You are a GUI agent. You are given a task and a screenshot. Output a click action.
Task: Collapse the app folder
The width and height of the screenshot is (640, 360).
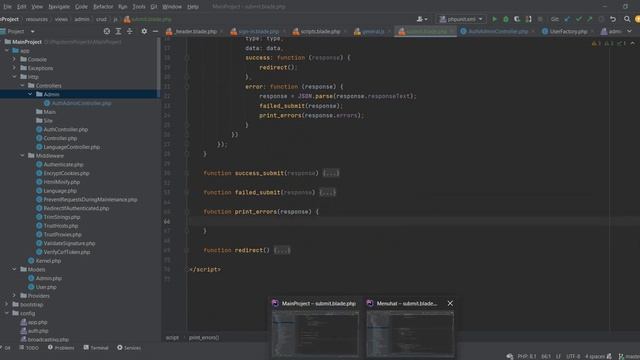pos(7,51)
